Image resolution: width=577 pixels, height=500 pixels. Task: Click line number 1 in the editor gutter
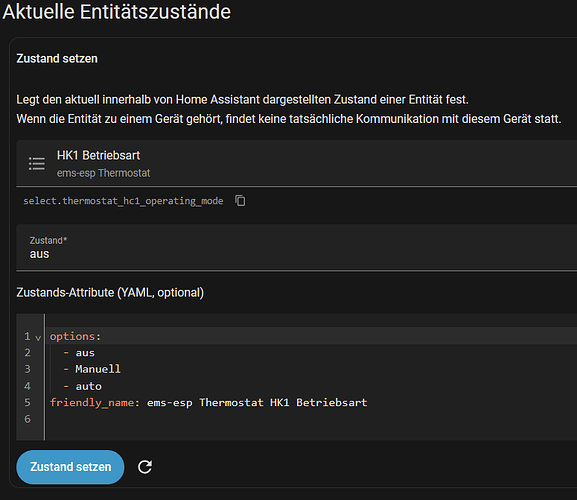27,336
